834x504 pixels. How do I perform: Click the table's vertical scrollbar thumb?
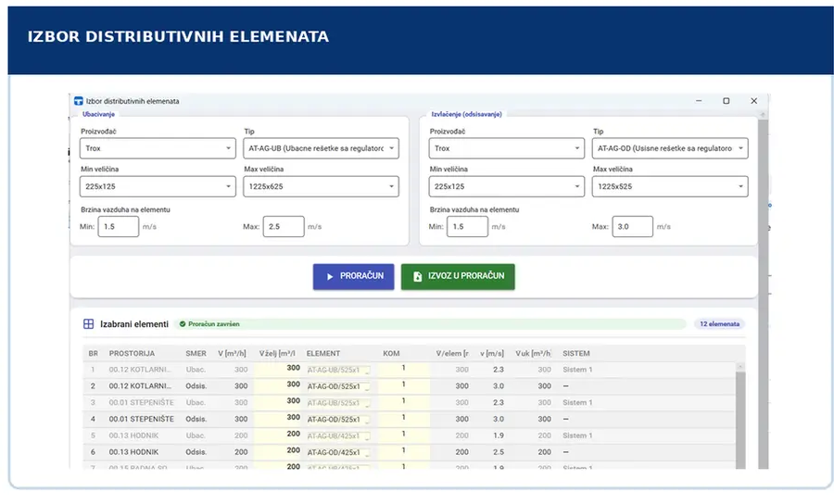click(x=740, y=420)
